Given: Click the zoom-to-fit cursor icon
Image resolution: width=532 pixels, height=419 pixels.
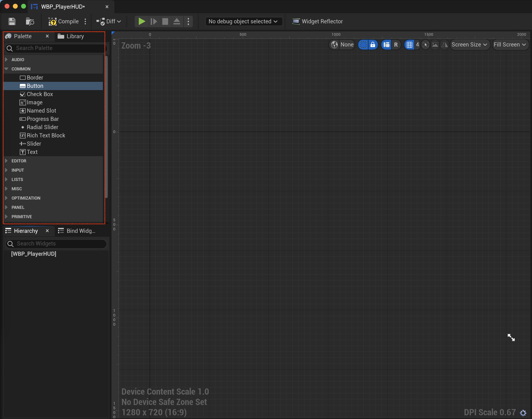Looking at the screenshot, I should tap(426, 45).
